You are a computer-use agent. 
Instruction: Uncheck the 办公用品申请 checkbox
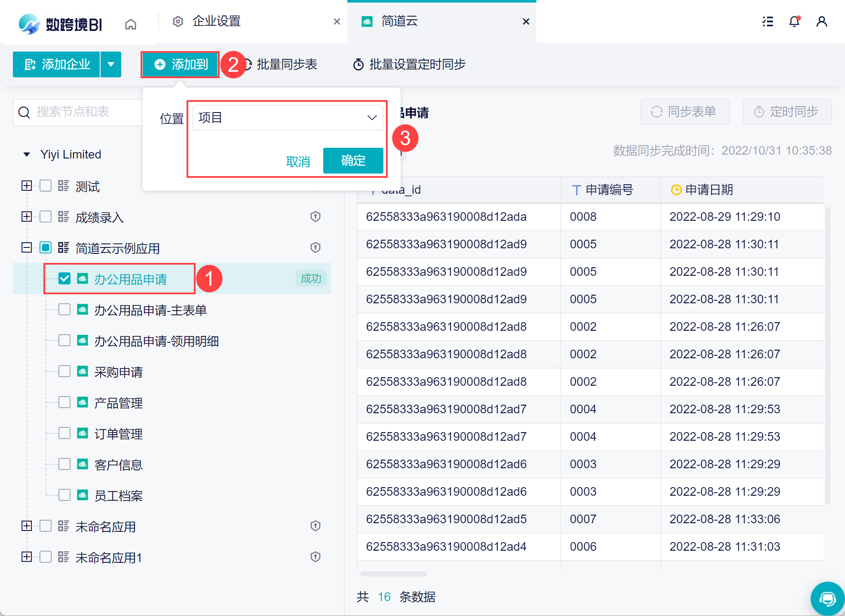coord(64,278)
